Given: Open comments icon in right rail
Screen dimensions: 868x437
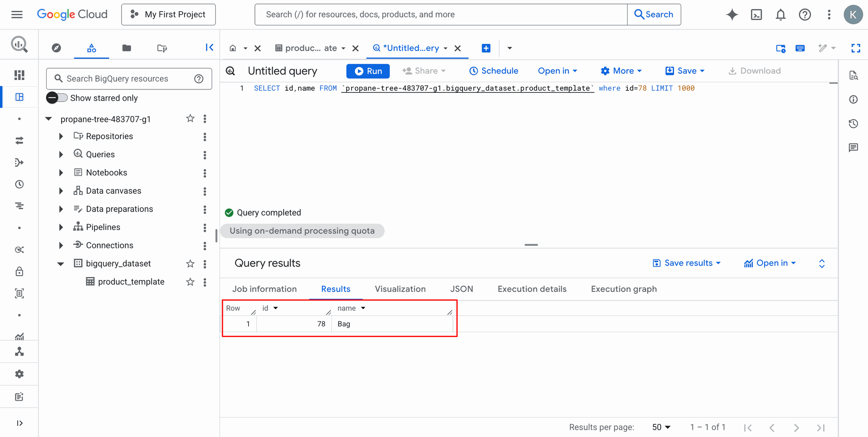Looking at the screenshot, I should 854,148.
